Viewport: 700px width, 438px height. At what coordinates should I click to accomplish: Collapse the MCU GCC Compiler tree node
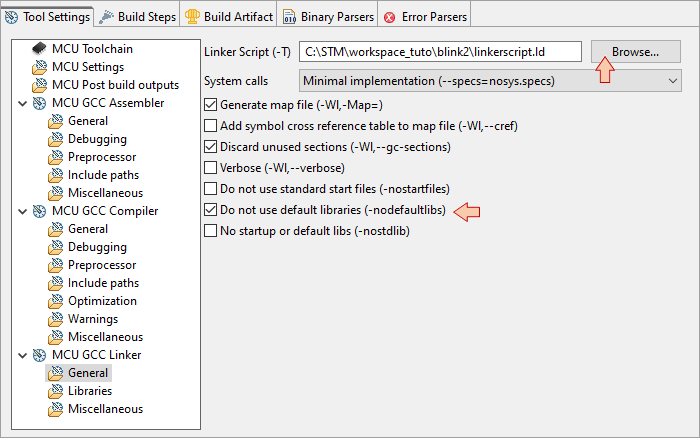click(23, 211)
